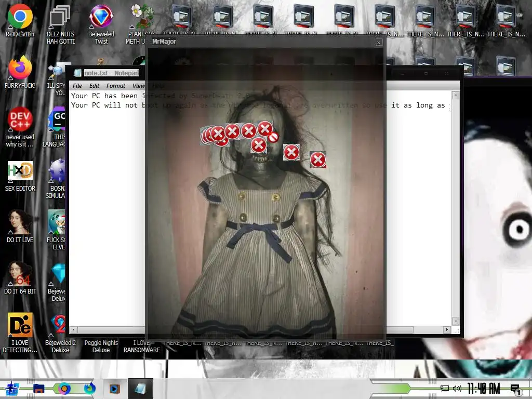The image size is (532, 399).
Task: Open the DO IT 64 BIT desktop icon
Action: (20, 273)
